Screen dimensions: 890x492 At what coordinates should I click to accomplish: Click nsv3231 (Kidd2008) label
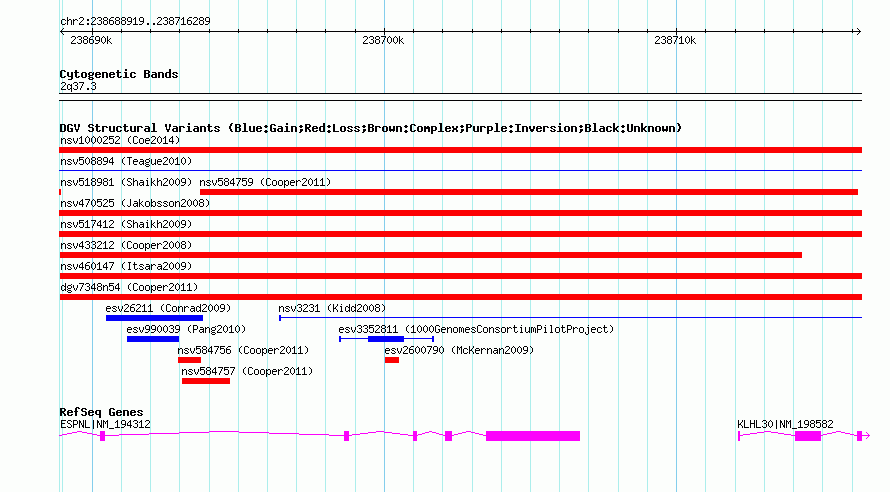pyautogui.click(x=332, y=308)
